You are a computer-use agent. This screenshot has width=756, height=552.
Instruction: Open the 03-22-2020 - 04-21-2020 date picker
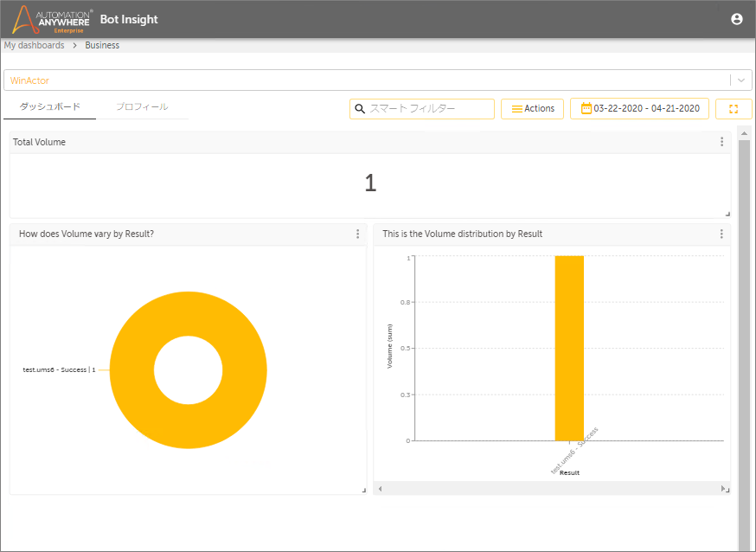tap(639, 108)
